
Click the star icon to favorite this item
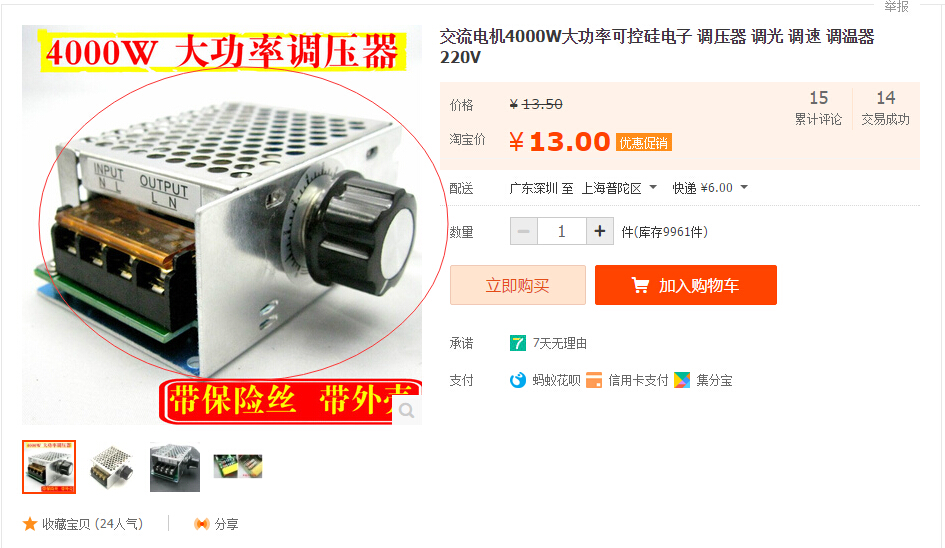click(30, 524)
